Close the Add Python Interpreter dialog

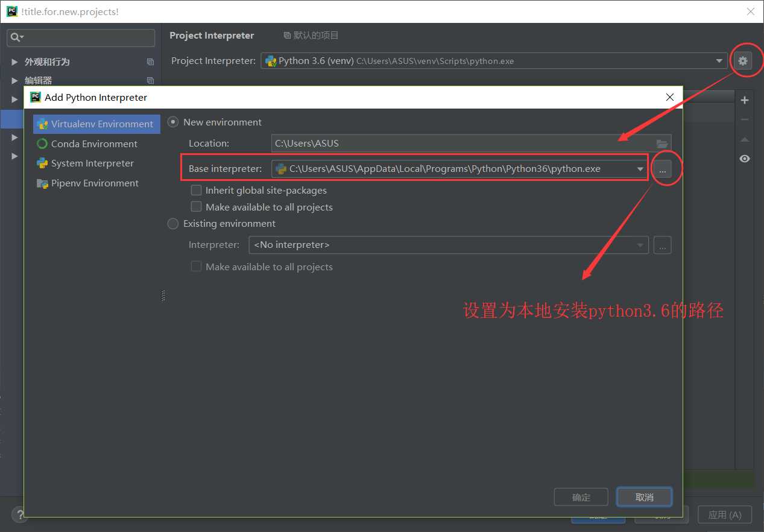click(669, 97)
